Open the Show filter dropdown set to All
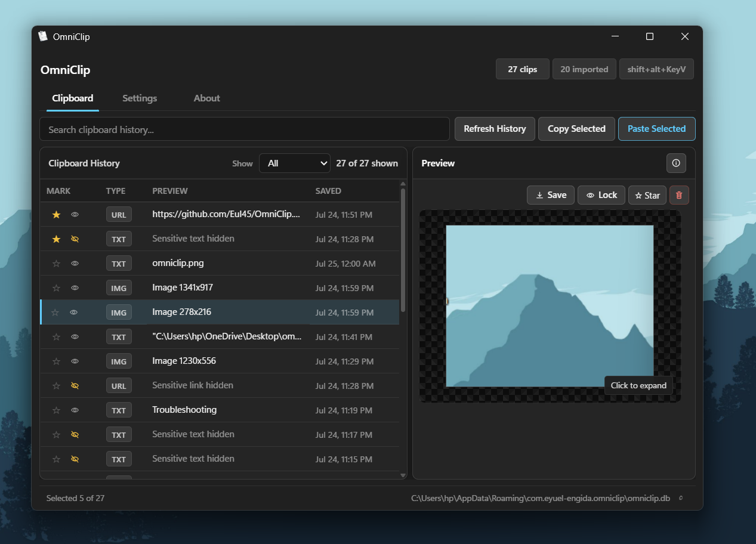Screen dimensions: 756x544 295,163
